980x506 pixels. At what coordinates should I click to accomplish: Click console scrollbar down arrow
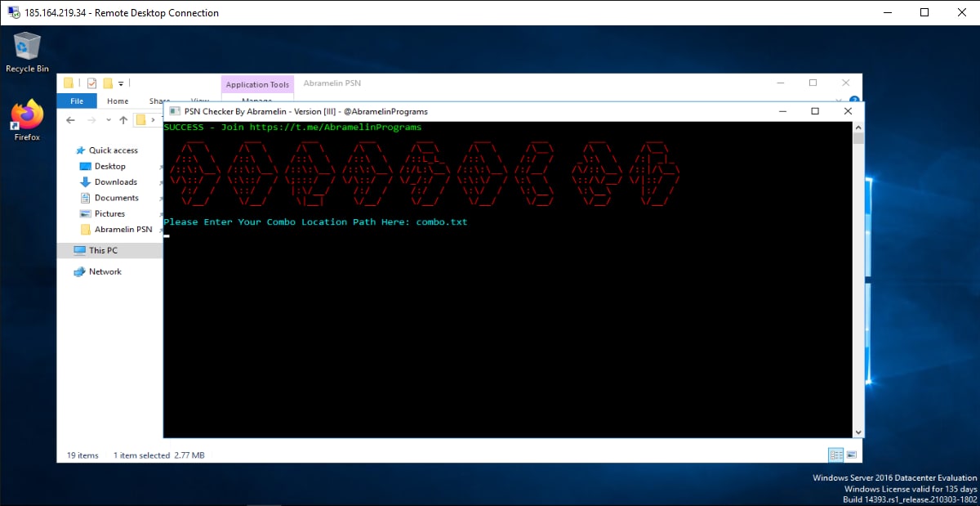point(858,432)
